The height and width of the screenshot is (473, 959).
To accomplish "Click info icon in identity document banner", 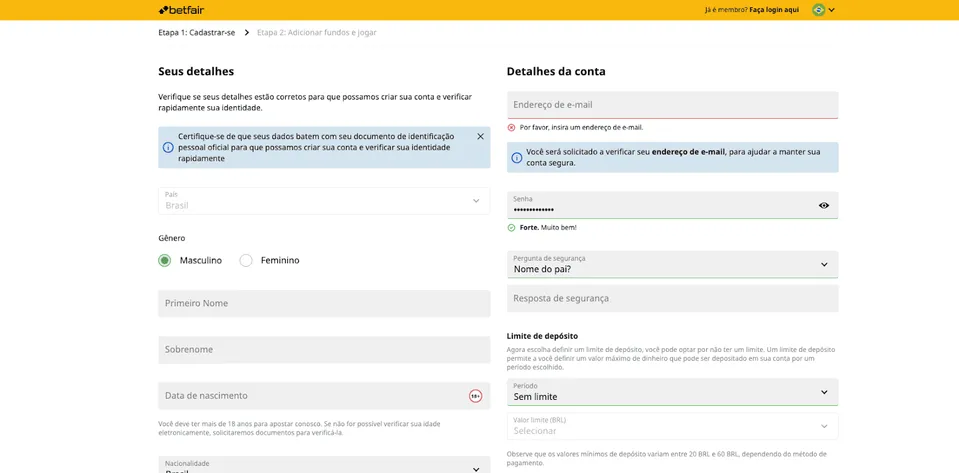I will coord(168,147).
